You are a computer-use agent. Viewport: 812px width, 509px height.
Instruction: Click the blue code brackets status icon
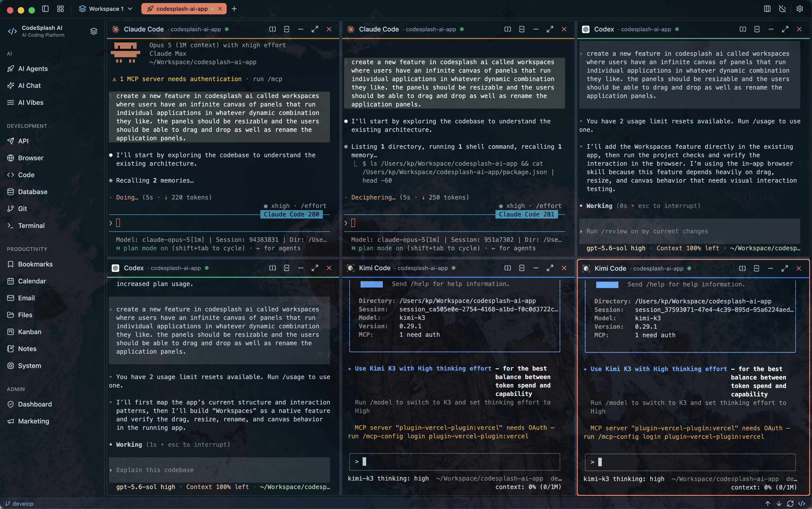click(802, 504)
